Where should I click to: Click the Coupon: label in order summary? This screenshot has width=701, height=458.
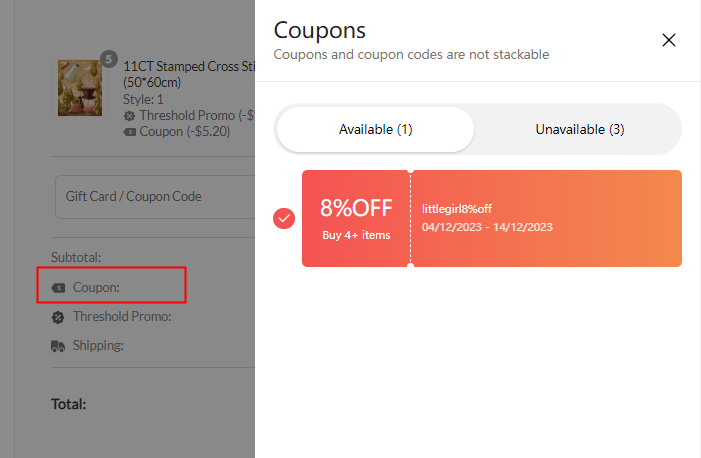pyautogui.click(x=96, y=287)
